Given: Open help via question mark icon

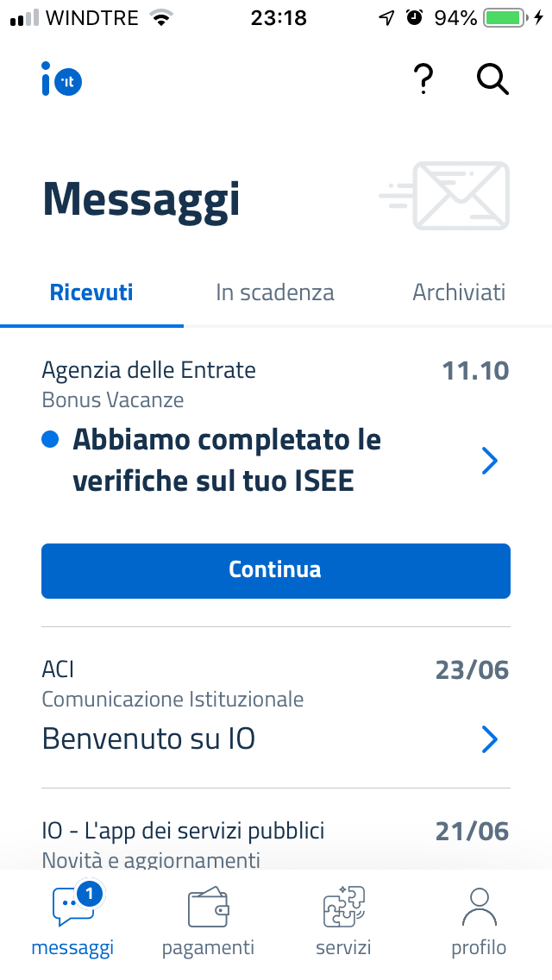Looking at the screenshot, I should point(423,79).
